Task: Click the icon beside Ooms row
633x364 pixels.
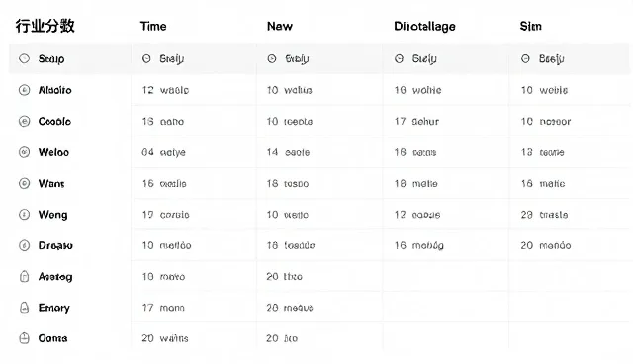Action: 24,338
